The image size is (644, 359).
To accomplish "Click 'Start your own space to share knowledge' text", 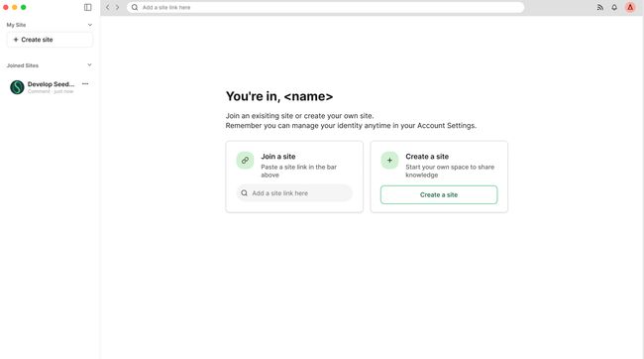I will pyautogui.click(x=450, y=171).
